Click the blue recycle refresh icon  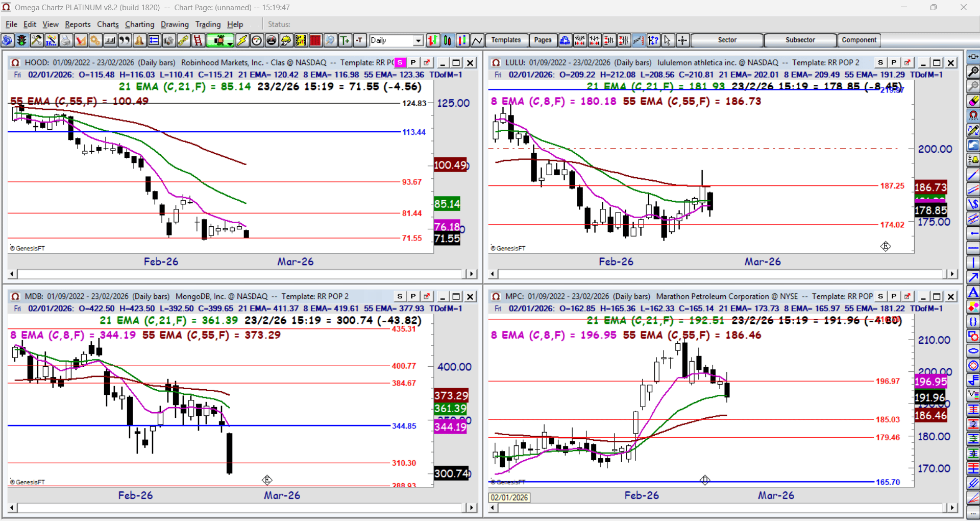click(x=565, y=40)
